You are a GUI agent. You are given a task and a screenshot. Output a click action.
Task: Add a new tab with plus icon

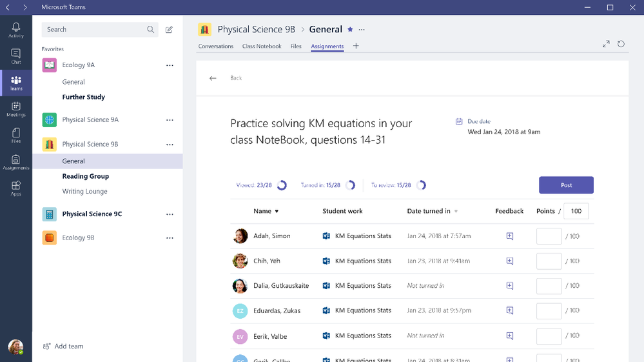coord(356,46)
